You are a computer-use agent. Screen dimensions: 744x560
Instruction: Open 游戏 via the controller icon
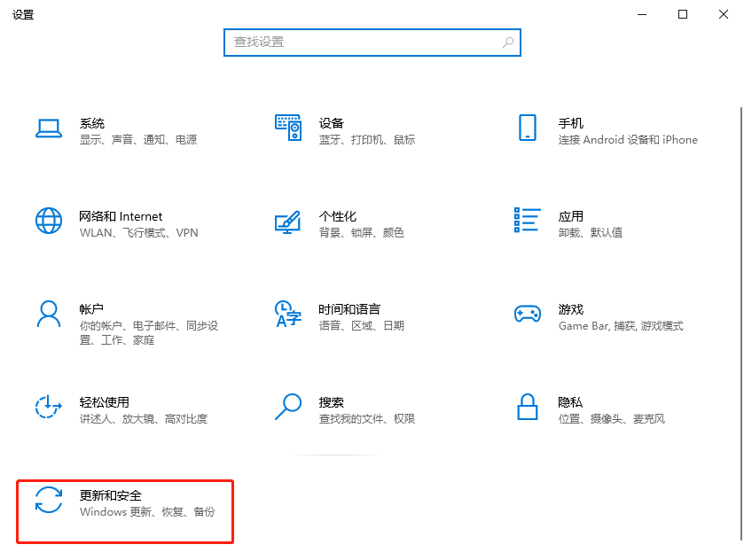pos(528,314)
